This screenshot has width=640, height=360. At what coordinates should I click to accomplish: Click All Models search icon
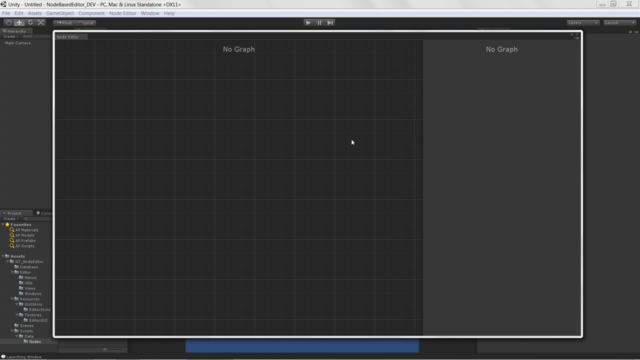point(12,235)
